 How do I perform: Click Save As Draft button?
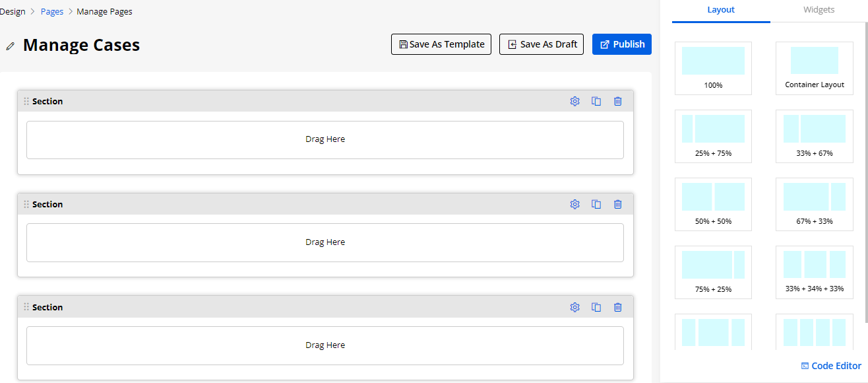[542, 44]
